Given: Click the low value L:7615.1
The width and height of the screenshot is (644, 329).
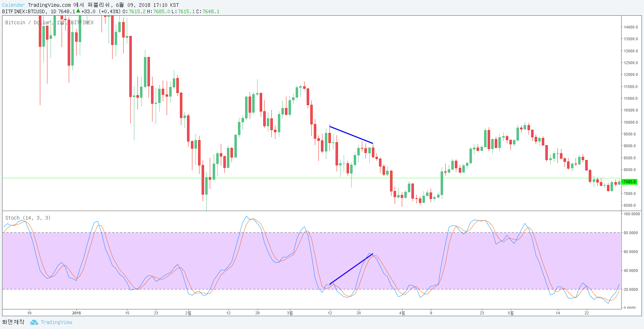Looking at the screenshot, I should (x=183, y=11).
